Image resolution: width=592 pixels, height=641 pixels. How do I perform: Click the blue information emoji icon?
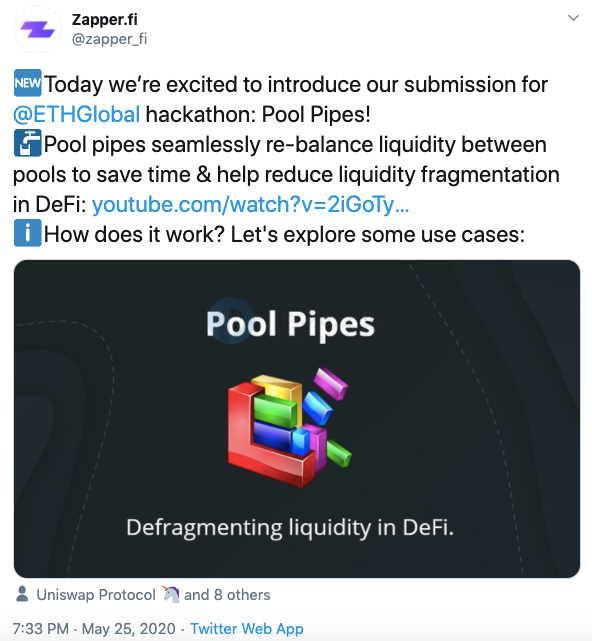point(27,233)
